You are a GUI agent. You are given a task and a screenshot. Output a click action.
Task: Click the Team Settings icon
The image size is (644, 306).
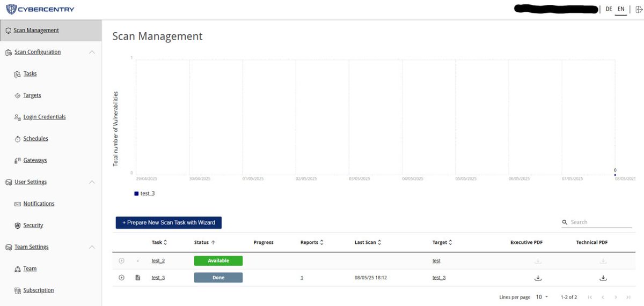[x=9, y=247]
